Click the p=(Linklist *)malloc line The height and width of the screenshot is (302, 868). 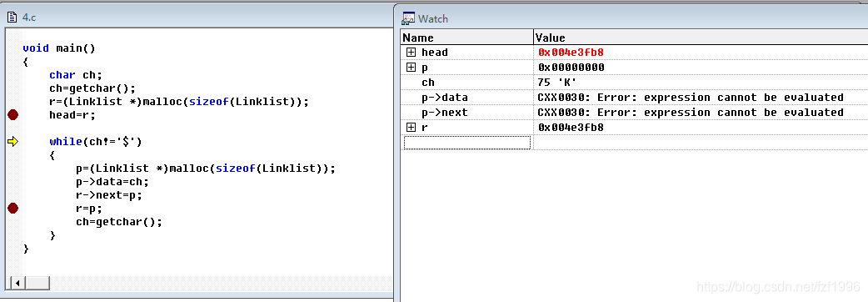click(206, 169)
